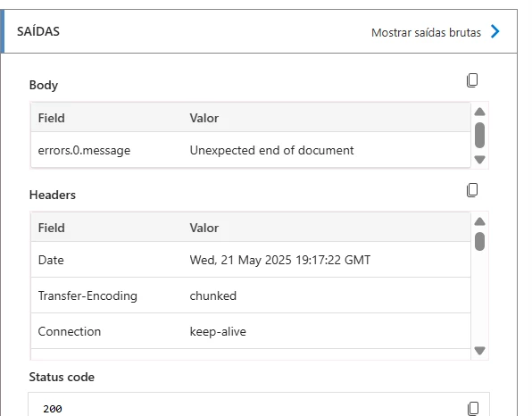Select the Connection keep-alive row
This screenshot has height=416, width=532.
(x=251, y=331)
